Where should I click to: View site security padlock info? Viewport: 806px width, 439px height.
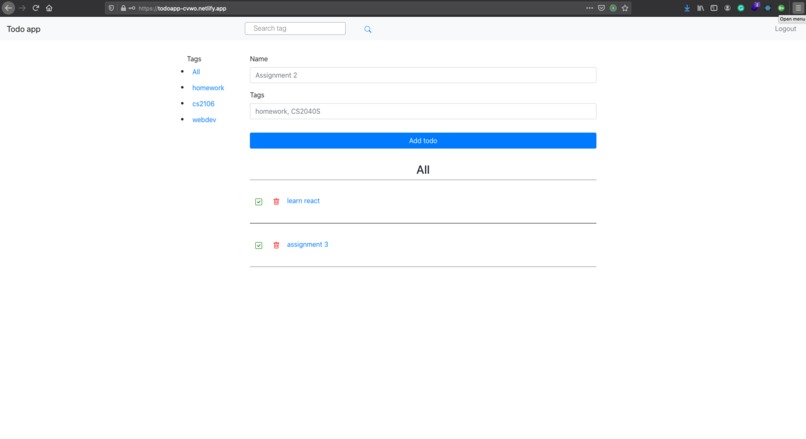[x=123, y=8]
